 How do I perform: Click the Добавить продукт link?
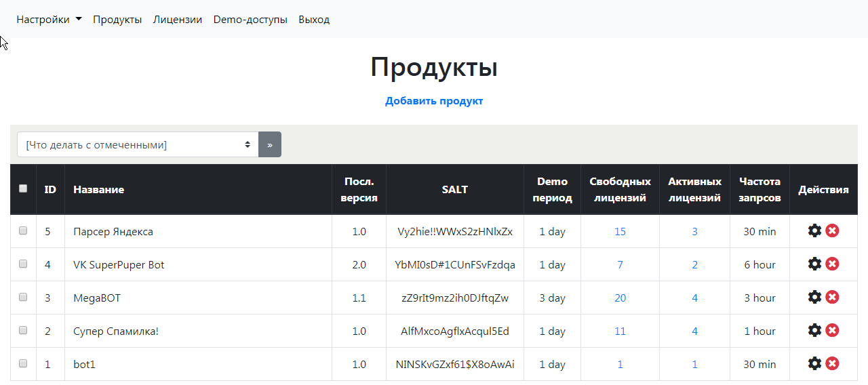[x=434, y=101]
